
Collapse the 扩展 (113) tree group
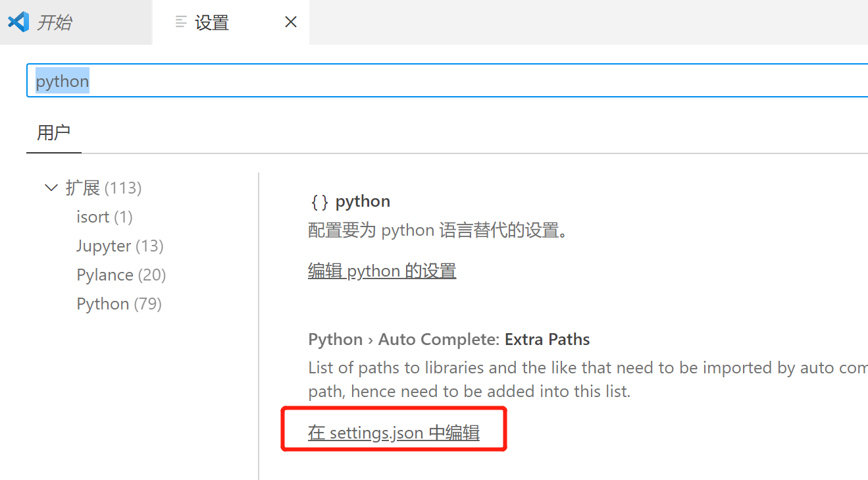pos(51,188)
